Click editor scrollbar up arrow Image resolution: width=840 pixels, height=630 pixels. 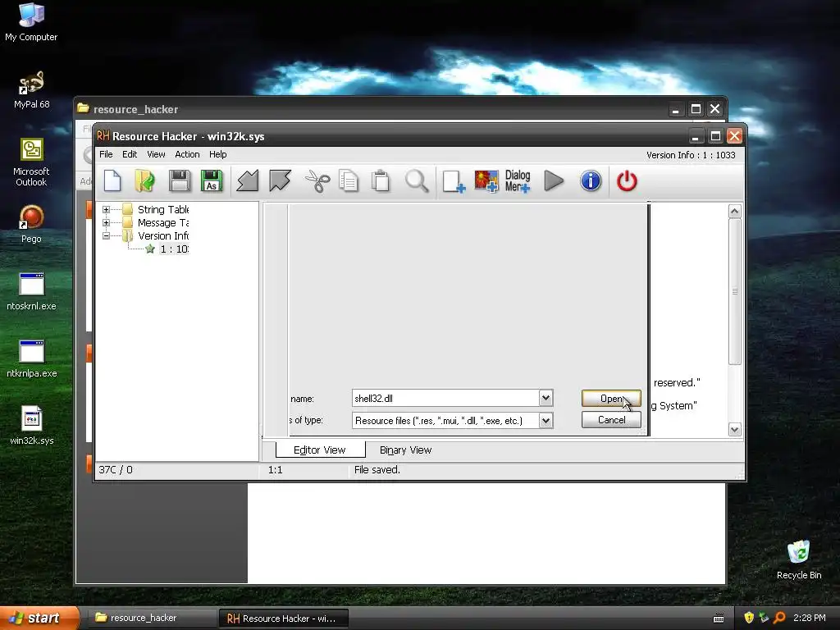(x=734, y=211)
